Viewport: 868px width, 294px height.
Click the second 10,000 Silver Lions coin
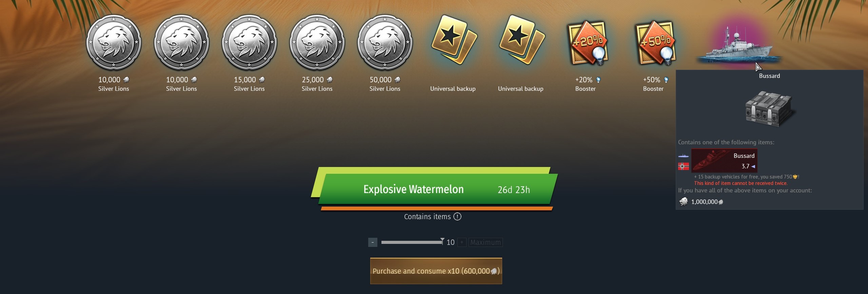coord(181,42)
